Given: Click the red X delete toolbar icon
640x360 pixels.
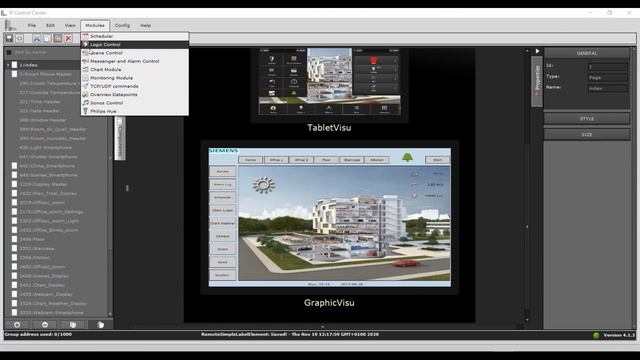Looking at the screenshot, I should click(x=68, y=38).
